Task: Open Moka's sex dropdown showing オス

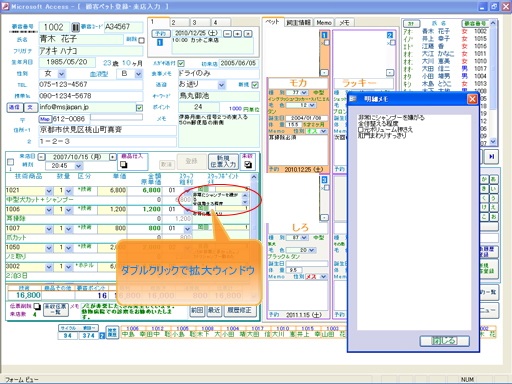Action: [x=323, y=131]
